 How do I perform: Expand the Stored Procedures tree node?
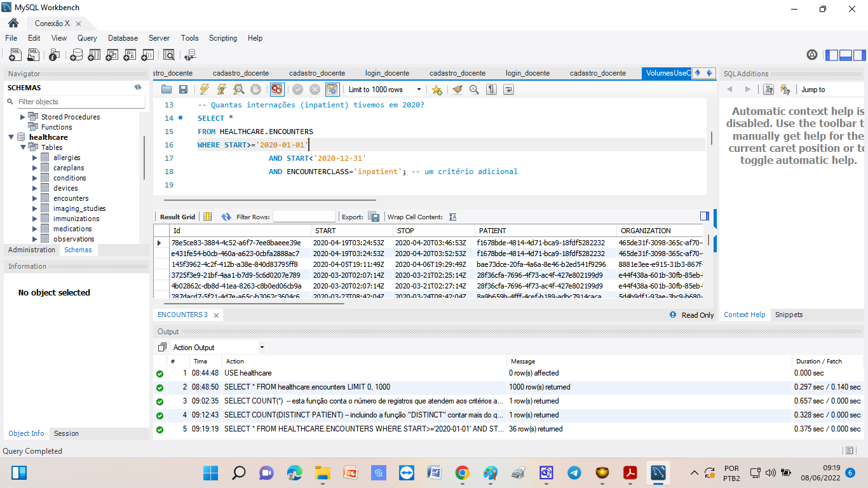pyautogui.click(x=23, y=117)
